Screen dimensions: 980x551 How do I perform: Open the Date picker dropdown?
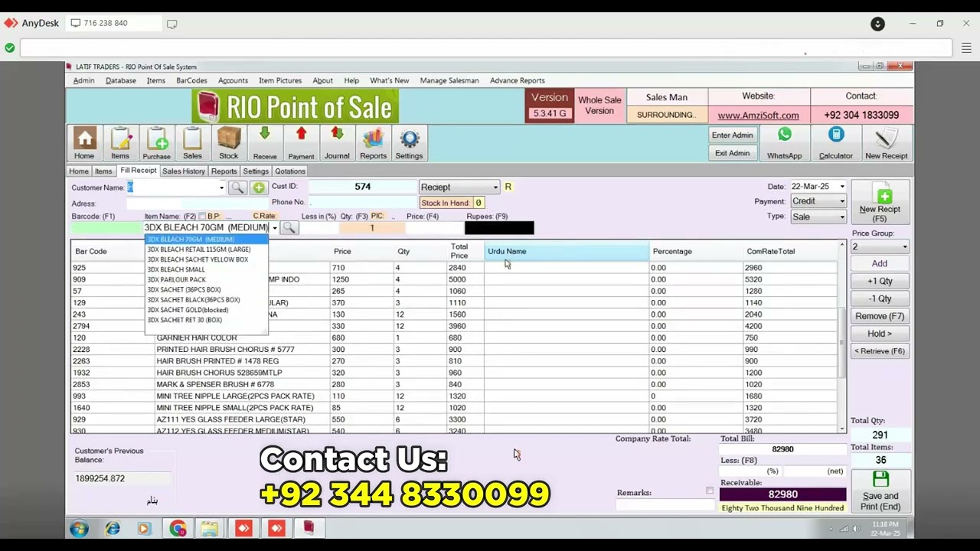842,187
